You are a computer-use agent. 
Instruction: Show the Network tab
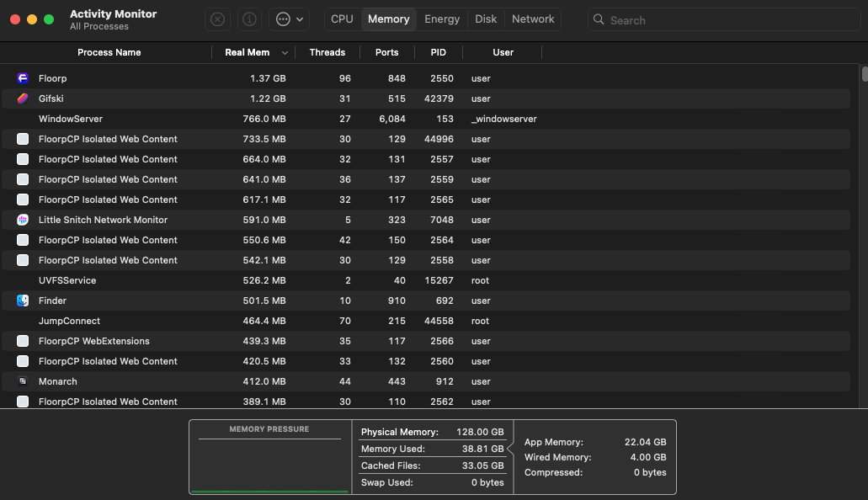533,19
